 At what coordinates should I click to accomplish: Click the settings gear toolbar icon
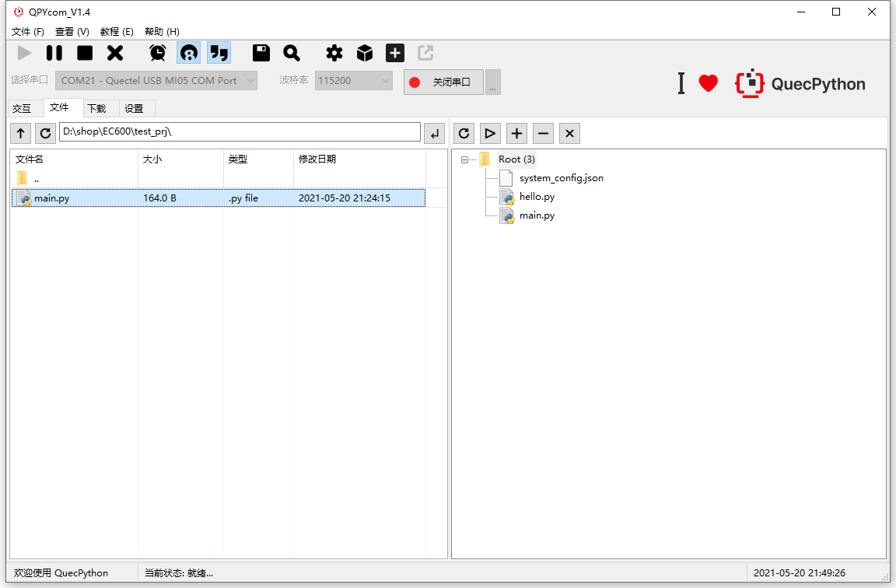[x=334, y=53]
